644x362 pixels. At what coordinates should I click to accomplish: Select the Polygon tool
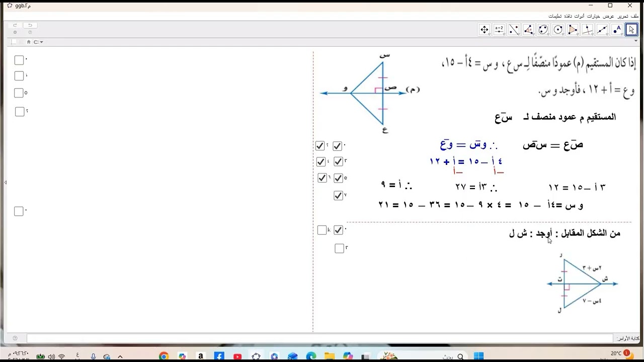[573, 30]
